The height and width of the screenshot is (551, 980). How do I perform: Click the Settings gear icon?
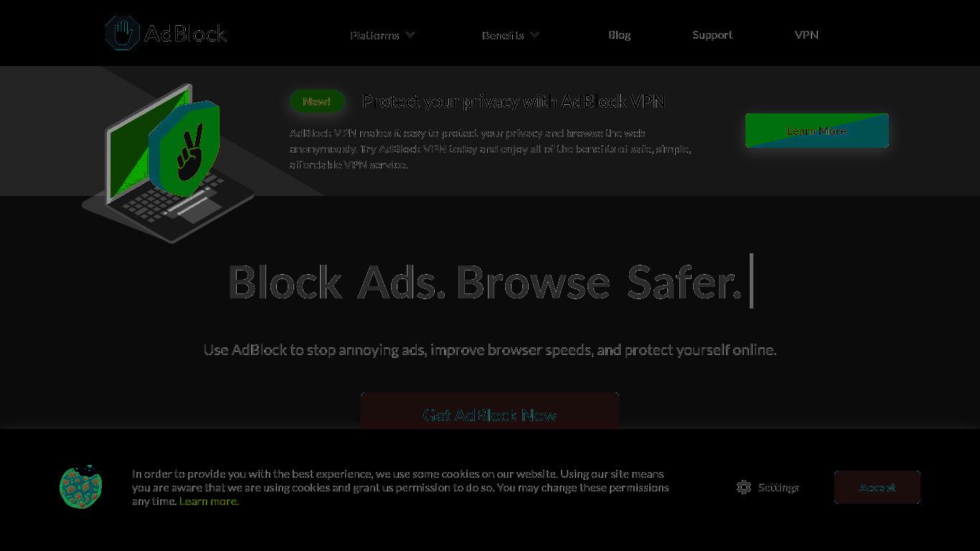(x=744, y=487)
